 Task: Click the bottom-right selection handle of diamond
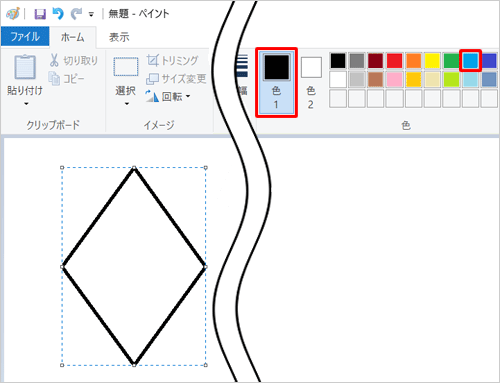(206, 365)
